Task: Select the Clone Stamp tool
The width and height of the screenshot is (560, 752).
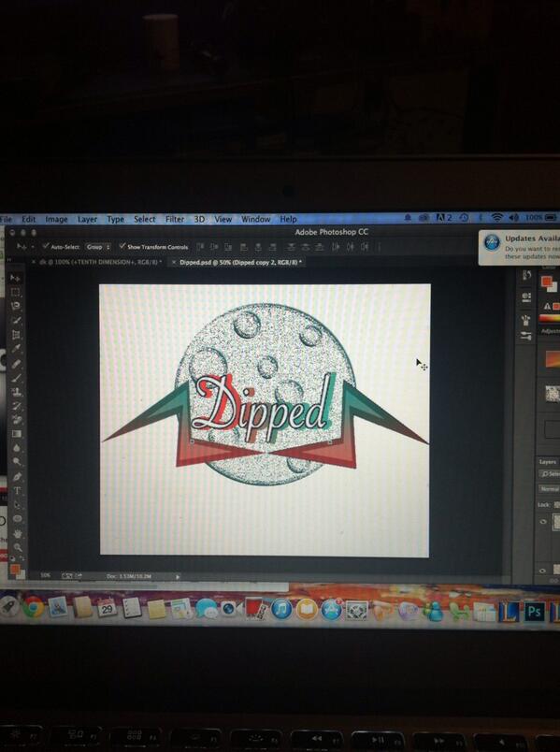Action: pyautogui.click(x=16, y=392)
